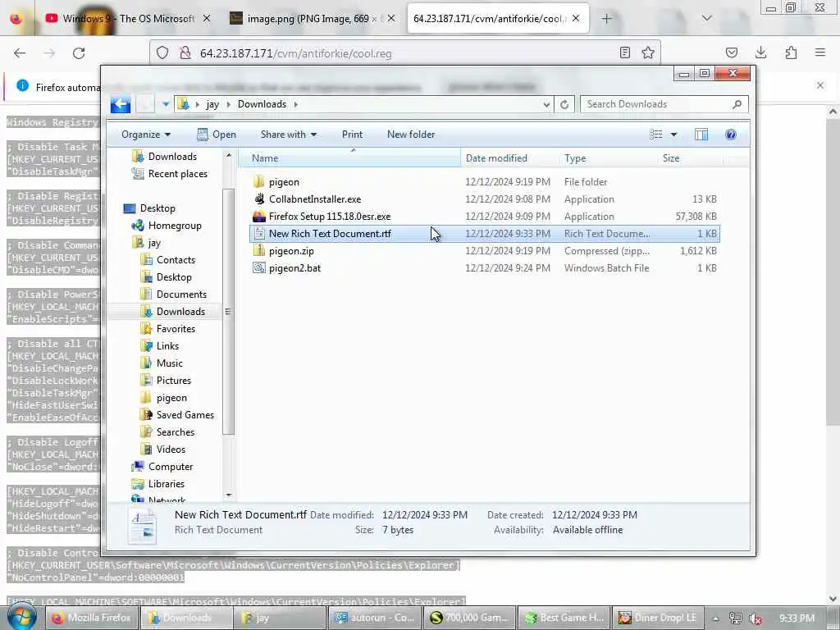
Task: Open the Share with menu
Action: (x=289, y=135)
